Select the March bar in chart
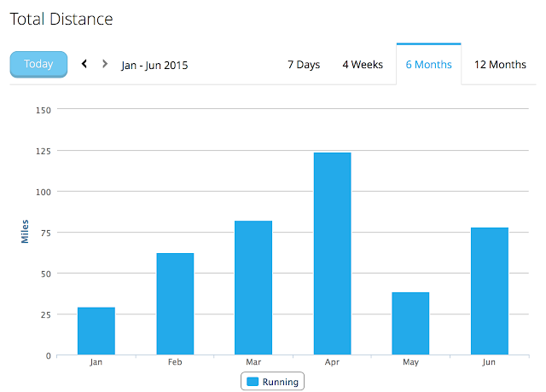Image resolution: width=546 pixels, height=392 pixels. (x=253, y=288)
